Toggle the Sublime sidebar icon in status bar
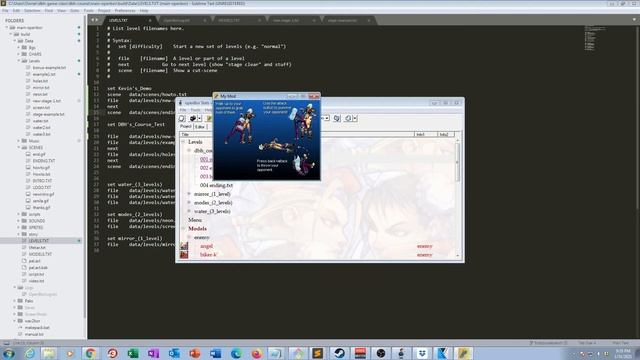640x360 pixels. (x=6, y=343)
